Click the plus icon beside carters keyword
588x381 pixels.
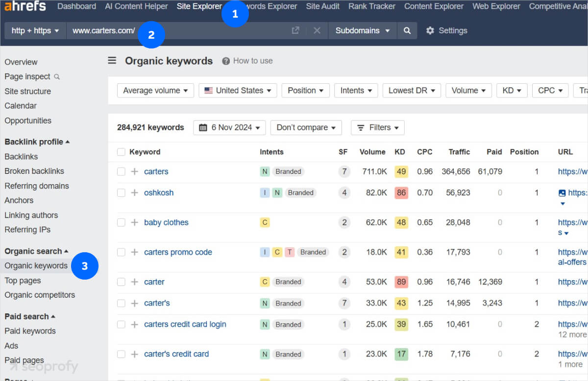(135, 171)
